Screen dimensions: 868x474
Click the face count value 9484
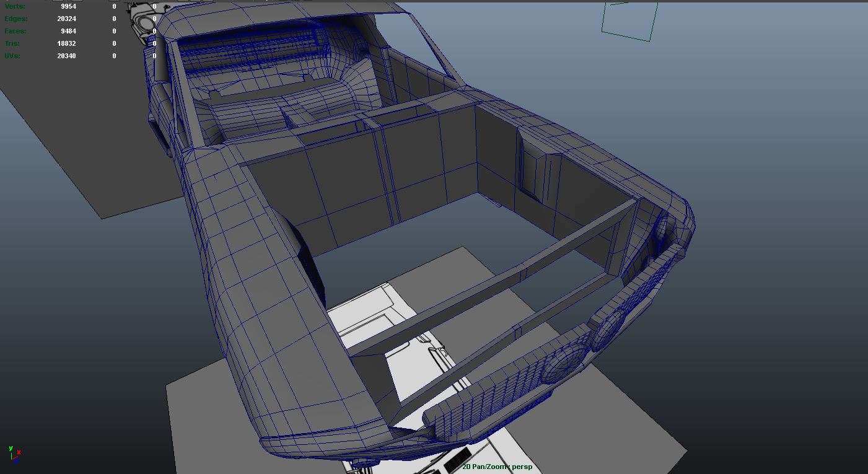tap(68, 31)
